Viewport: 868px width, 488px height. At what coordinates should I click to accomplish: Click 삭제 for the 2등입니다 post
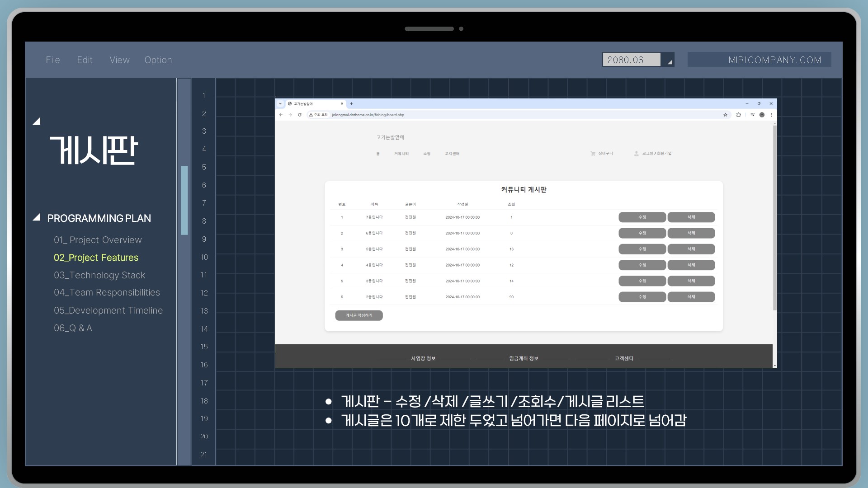click(691, 297)
